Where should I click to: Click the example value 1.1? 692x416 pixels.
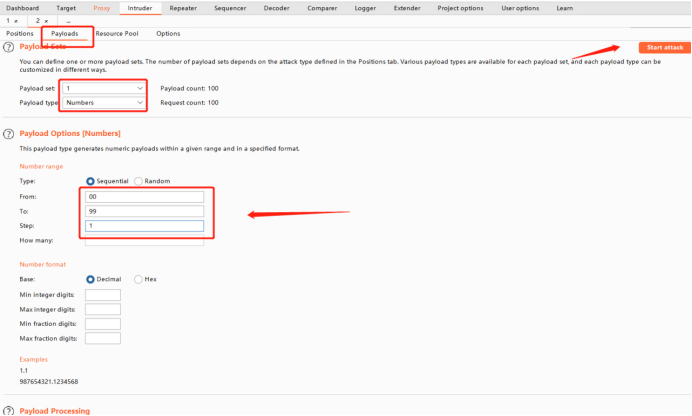pos(23,371)
